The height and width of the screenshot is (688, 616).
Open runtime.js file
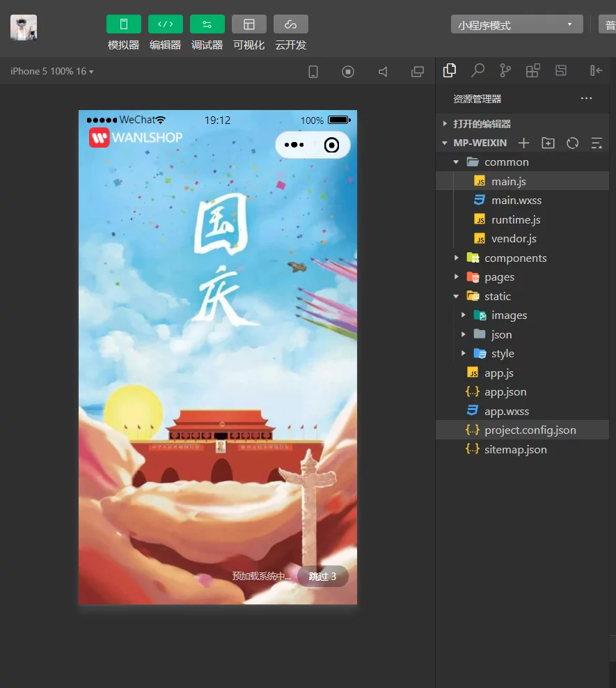tap(523, 219)
